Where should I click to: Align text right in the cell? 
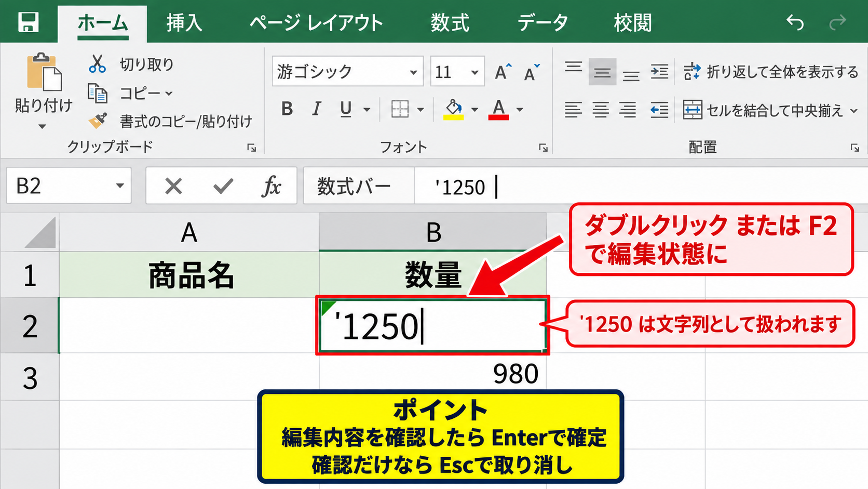pos(628,110)
